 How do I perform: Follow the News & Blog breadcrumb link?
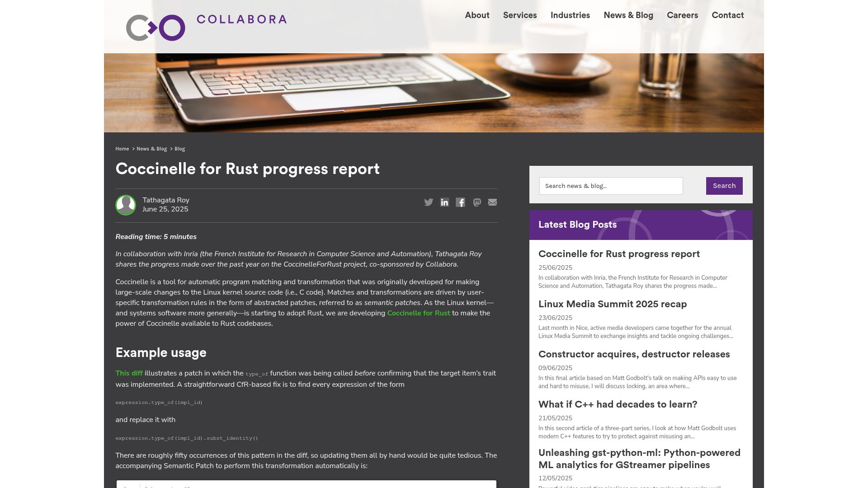click(151, 149)
